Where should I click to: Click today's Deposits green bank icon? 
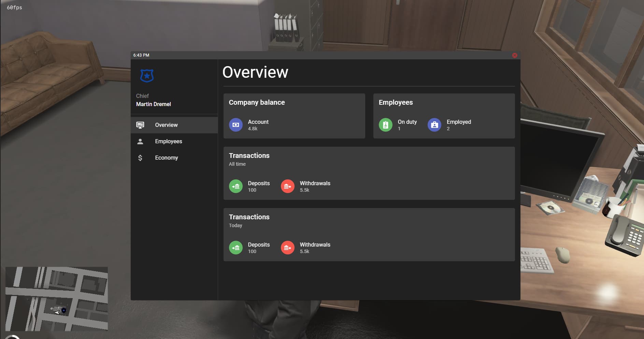pyautogui.click(x=236, y=248)
